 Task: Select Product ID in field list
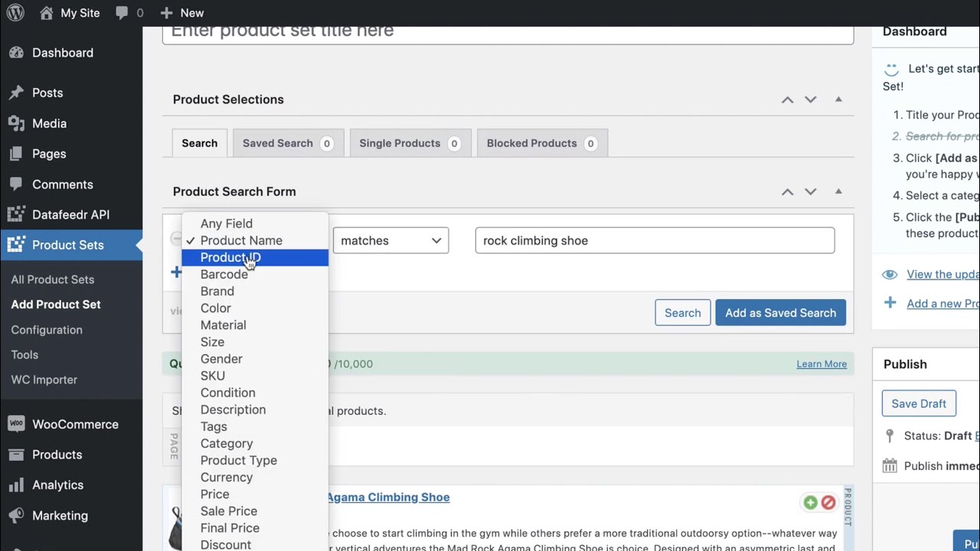pos(255,257)
